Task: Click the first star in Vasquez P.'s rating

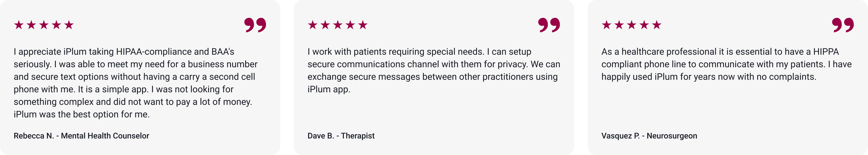Action: point(607,25)
